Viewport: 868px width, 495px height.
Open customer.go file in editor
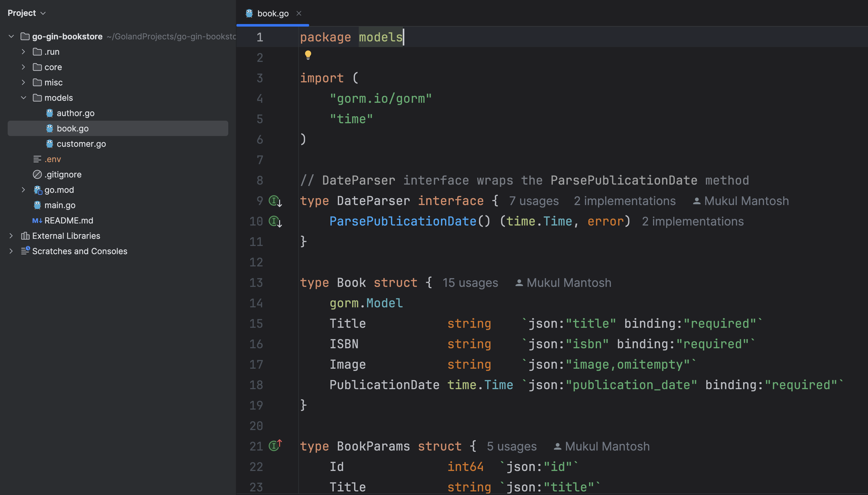pos(81,143)
